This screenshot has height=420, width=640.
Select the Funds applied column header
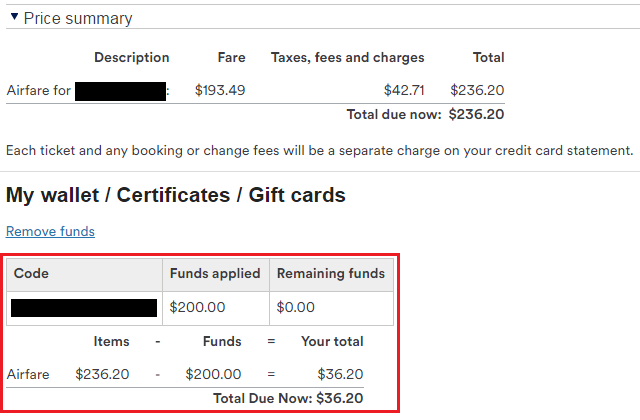pyautogui.click(x=215, y=273)
